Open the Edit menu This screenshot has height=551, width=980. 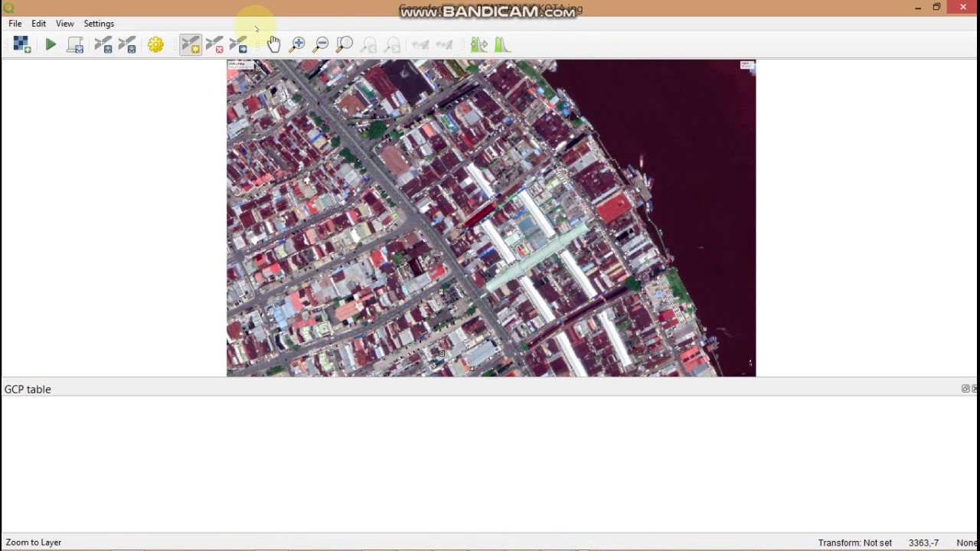[38, 24]
